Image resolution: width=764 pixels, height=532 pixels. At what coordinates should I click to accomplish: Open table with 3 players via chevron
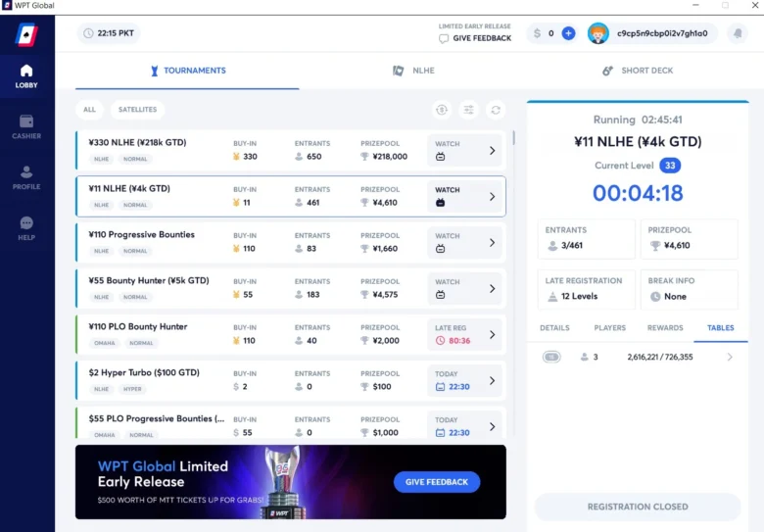pos(730,357)
